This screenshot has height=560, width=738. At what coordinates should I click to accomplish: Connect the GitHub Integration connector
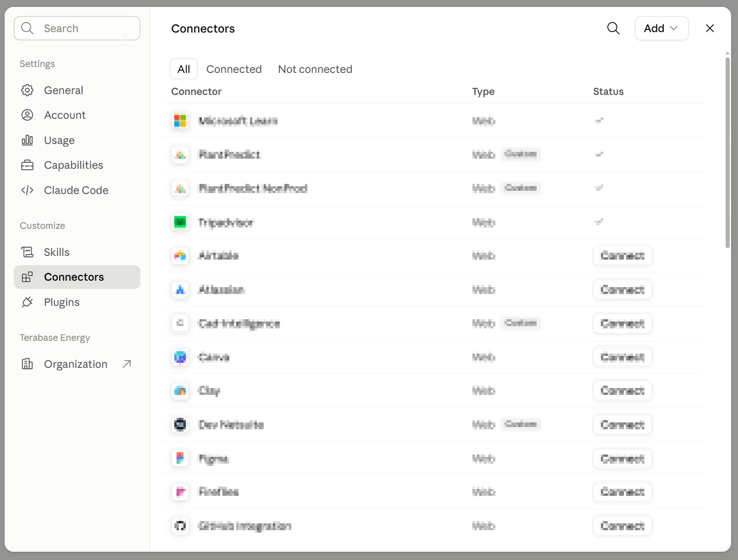tap(622, 526)
